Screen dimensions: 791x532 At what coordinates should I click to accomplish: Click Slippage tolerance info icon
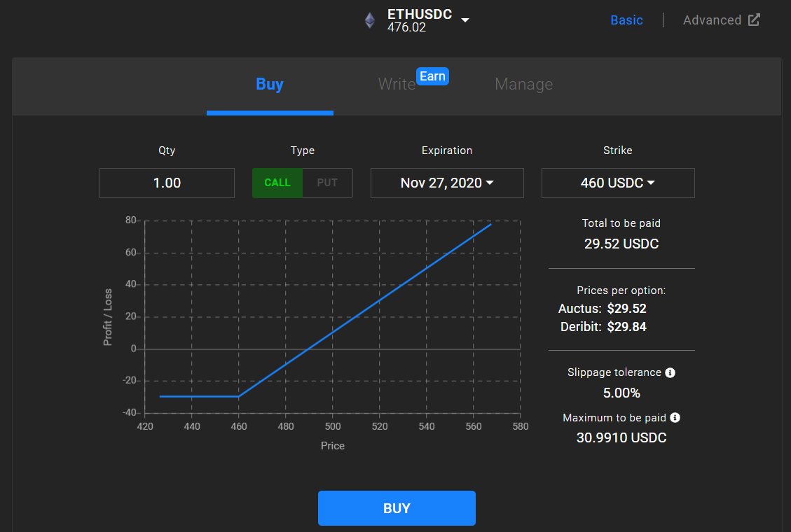(670, 373)
